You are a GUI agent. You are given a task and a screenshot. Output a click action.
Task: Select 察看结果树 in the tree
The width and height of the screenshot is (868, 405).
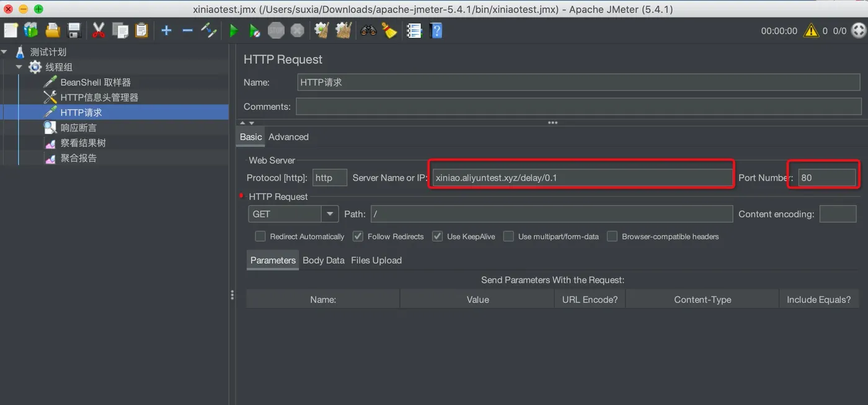[83, 143]
